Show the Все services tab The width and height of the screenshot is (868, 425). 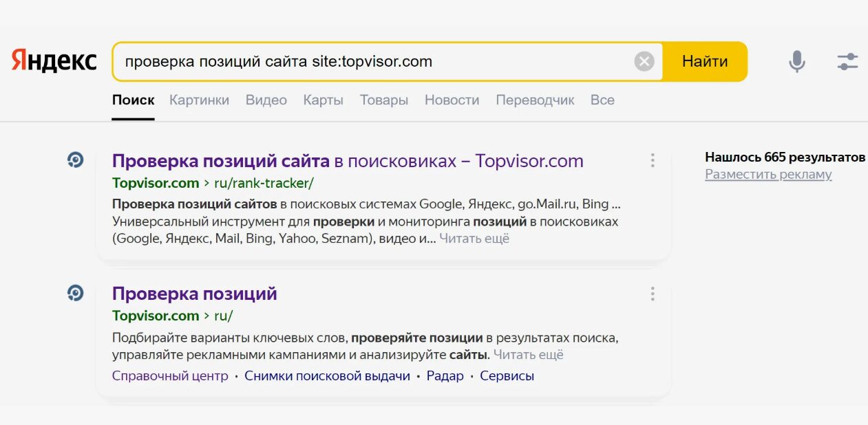602,100
